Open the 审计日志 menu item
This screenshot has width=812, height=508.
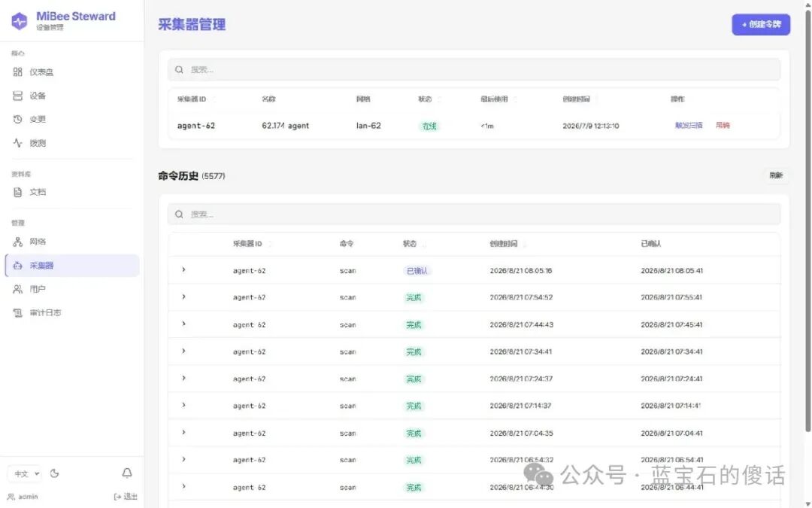point(72,312)
